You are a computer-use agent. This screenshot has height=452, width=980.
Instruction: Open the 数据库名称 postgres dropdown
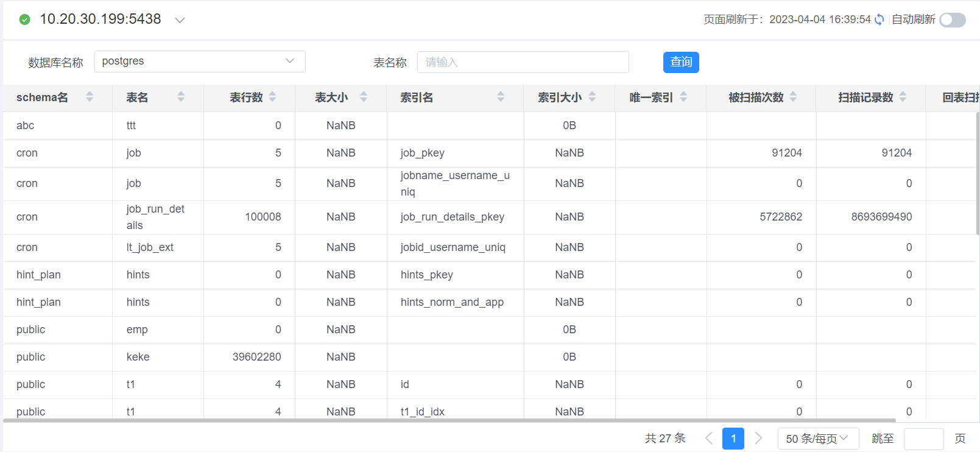click(x=200, y=62)
